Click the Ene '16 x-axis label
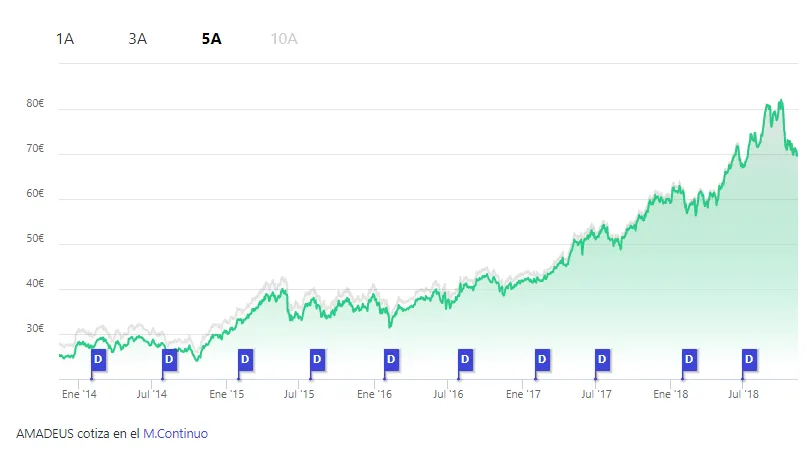Screen dimensions: 810x451 (x=376, y=395)
